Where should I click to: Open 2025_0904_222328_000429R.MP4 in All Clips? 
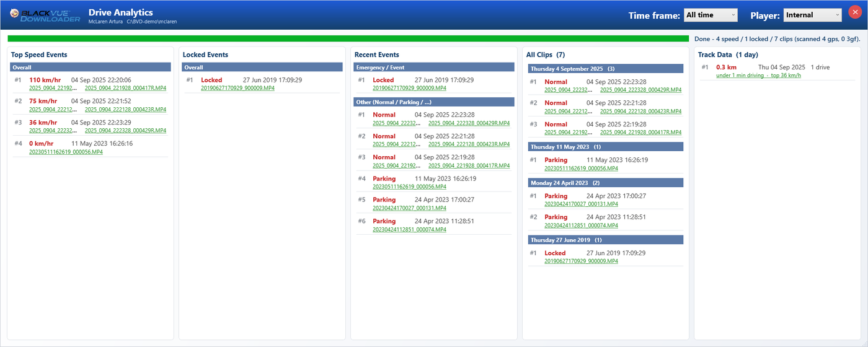tap(640, 90)
